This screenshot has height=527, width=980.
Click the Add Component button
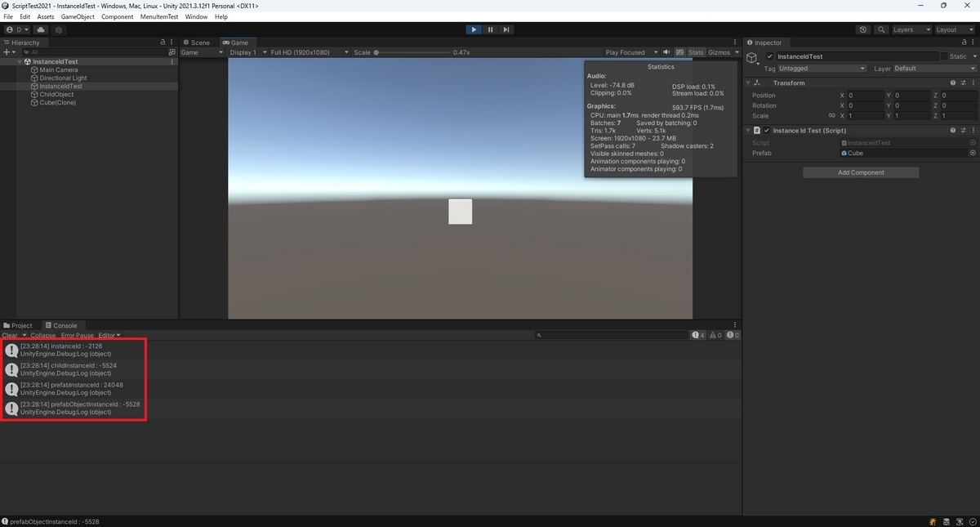click(x=860, y=172)
